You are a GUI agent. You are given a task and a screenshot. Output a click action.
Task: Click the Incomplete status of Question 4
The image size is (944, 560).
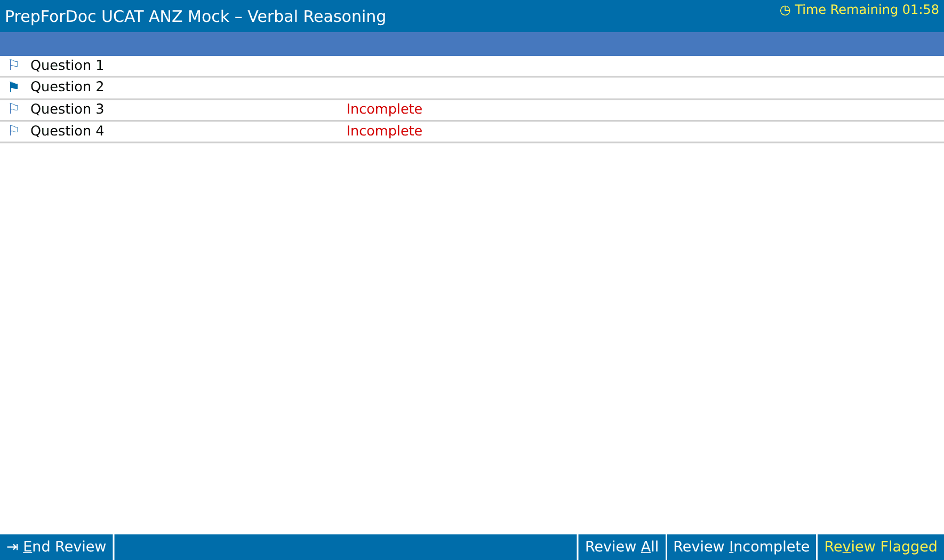(384, 131)
